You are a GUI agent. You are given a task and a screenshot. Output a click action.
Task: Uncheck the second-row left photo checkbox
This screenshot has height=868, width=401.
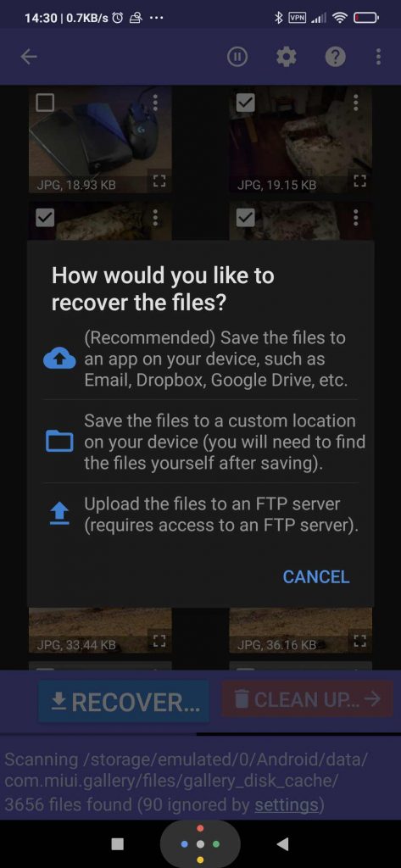[45, 218]
